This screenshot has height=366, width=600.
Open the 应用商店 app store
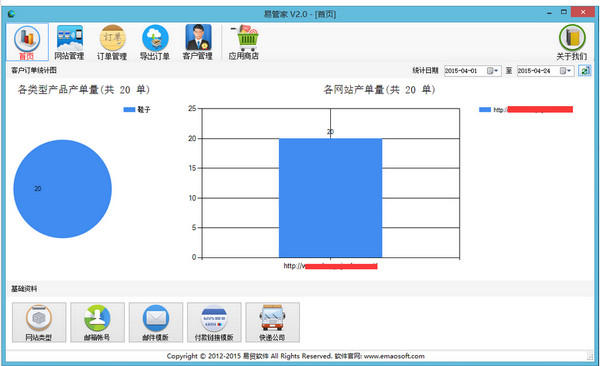pos(244,42)
